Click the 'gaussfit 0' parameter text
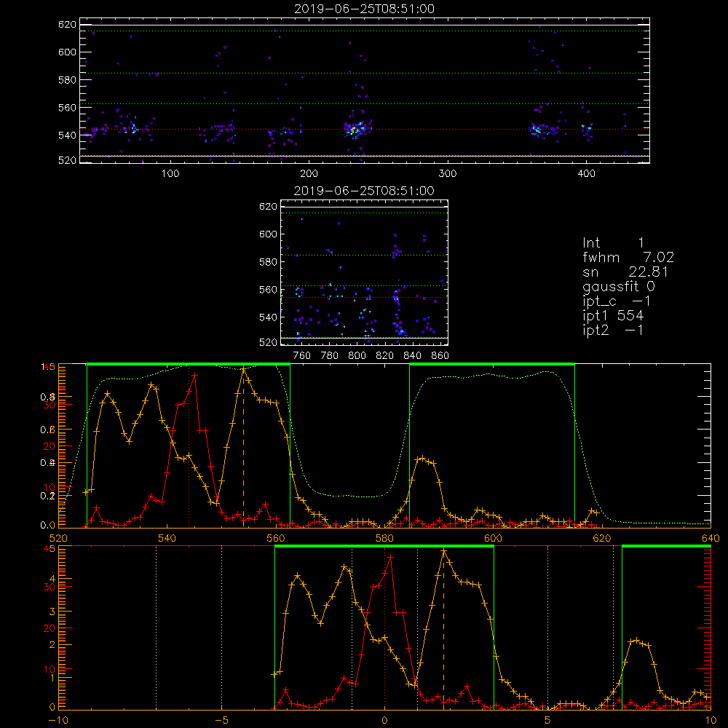 619,286
